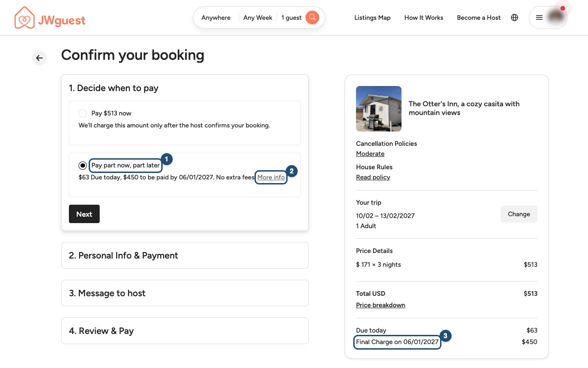Image resolution: width=588 pixels, height=368 pixels.
Task: Open How It Works page
Action: (x=424, y=17)
